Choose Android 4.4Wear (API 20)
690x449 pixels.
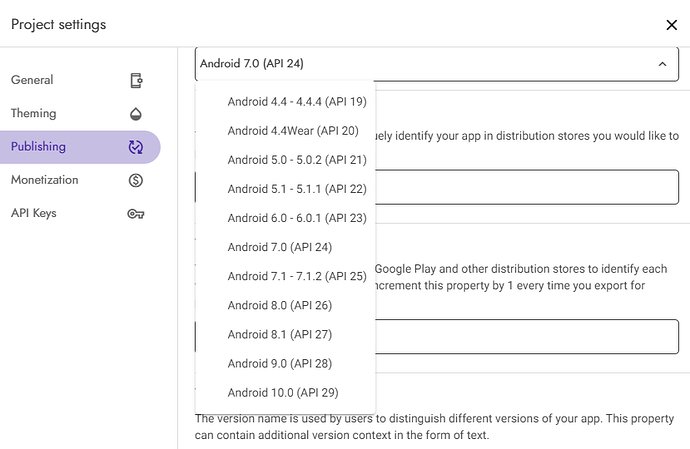click(285, 131)
